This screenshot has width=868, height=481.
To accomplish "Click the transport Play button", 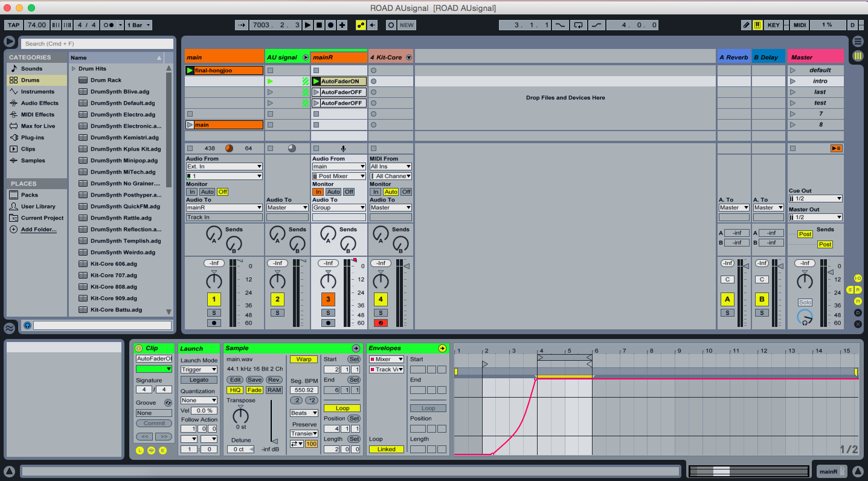I will 308,25.
